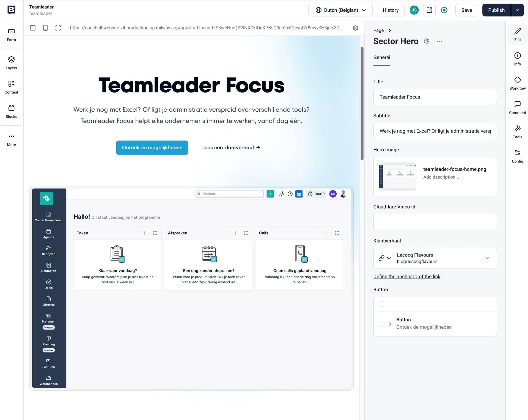This screenshot has height=420, width=528.
Task: Click the JS user avatar
Action: [x=414, y=10]
